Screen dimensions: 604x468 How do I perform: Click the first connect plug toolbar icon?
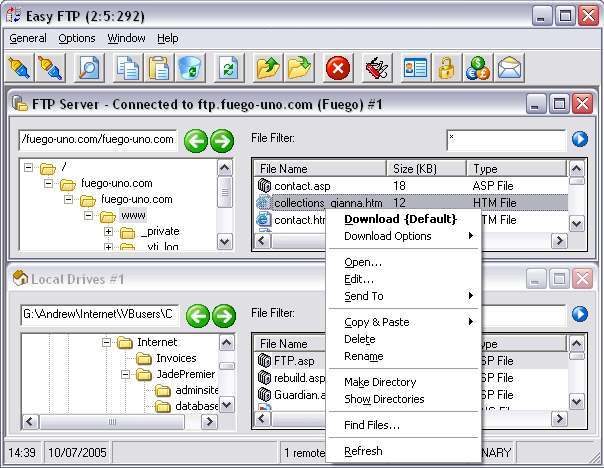[19, 68]
